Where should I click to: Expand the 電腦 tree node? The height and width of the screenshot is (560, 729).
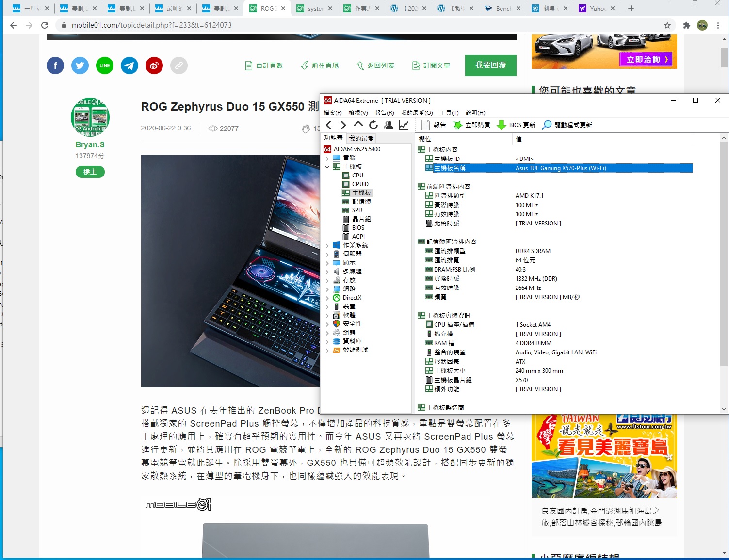coord(327,158)
